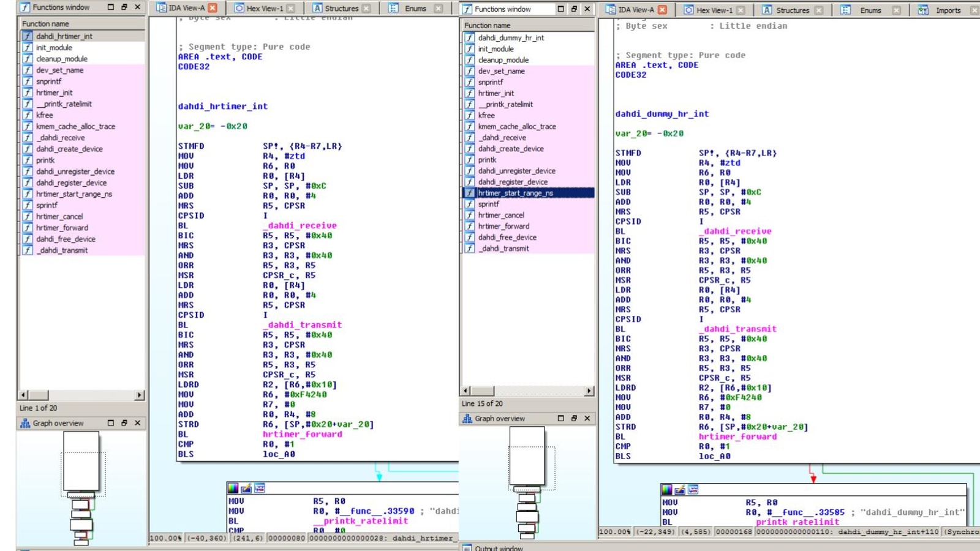Click the left Hex View-1 tab icon
This screenshot has height=551, width=980.
pos(239,9)
